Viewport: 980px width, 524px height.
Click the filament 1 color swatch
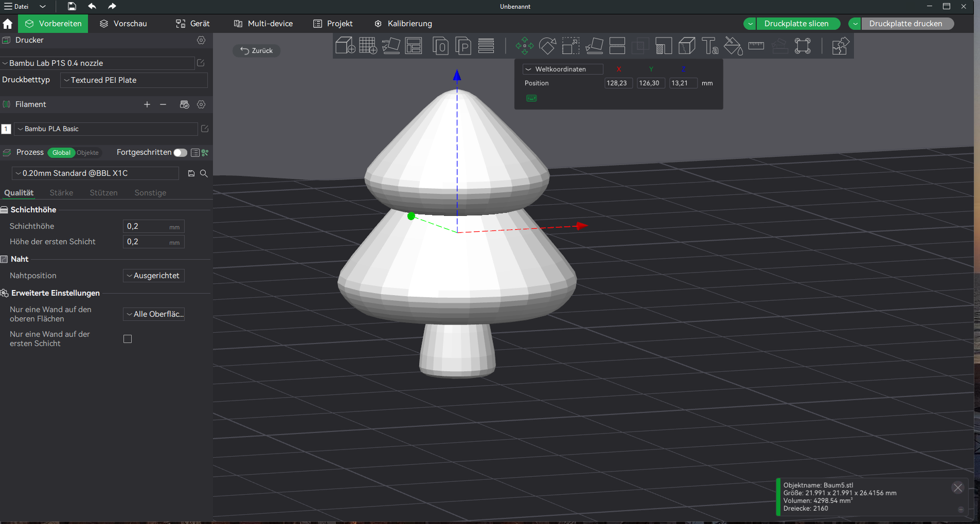(6, 129)
